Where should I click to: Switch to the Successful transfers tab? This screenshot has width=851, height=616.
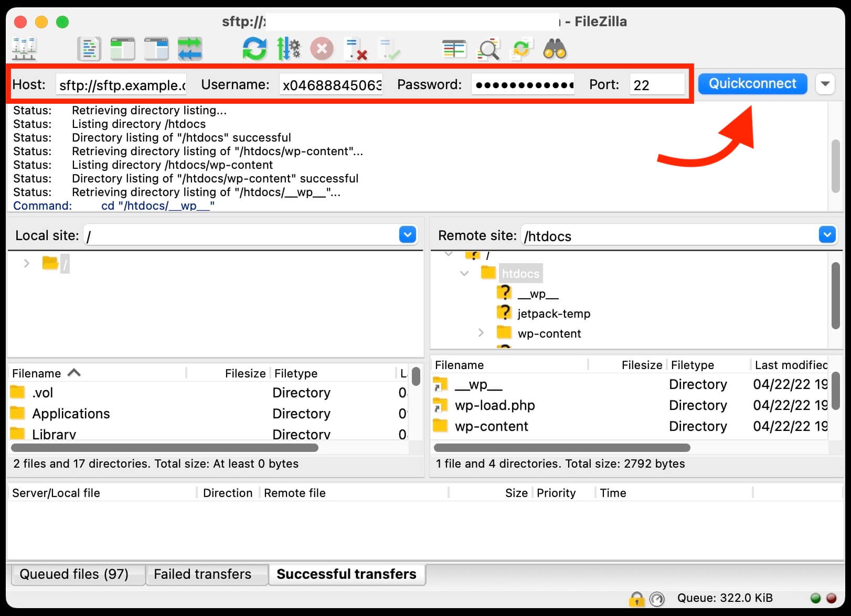pyautogui.click(x=346, y=574)
